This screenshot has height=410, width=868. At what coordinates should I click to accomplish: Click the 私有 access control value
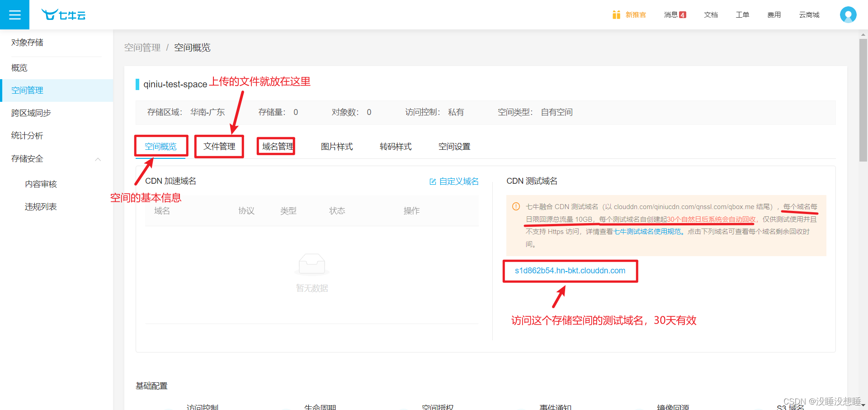(456, 112)
